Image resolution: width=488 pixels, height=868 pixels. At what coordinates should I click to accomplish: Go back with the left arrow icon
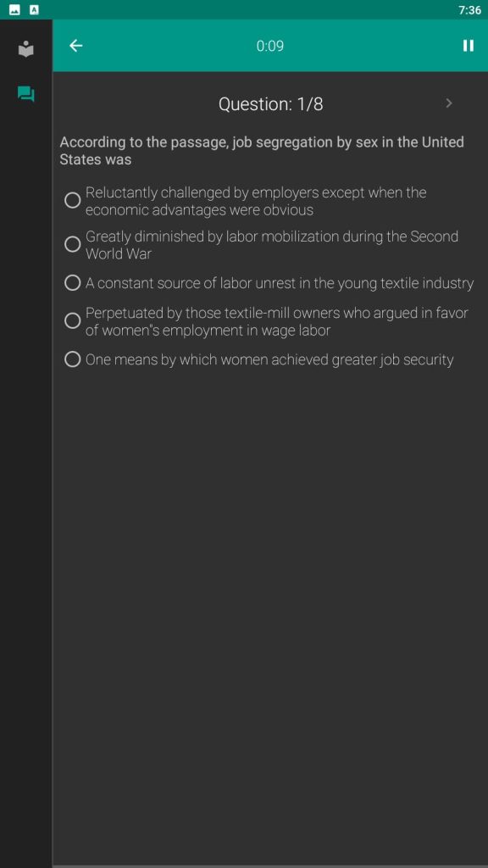75,46
